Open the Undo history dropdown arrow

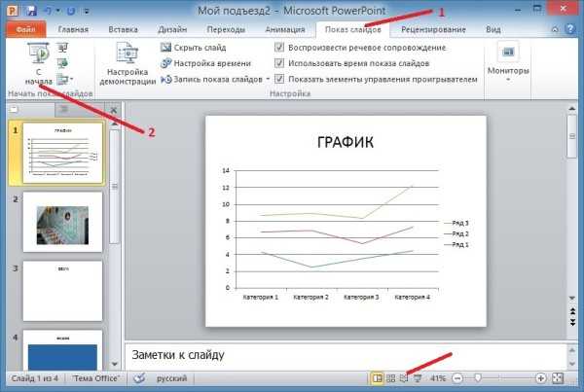click(x=57, y=11)
